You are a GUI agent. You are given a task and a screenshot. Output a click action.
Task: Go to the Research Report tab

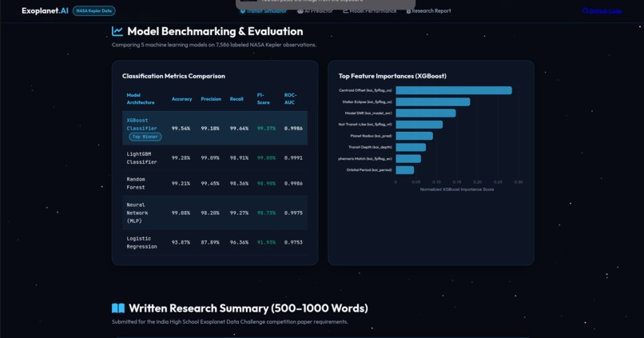tap(428, 11)
